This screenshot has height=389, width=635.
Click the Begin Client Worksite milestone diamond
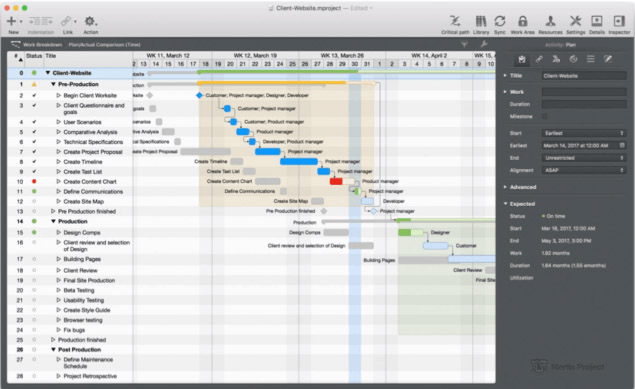(x=199, y=96)
